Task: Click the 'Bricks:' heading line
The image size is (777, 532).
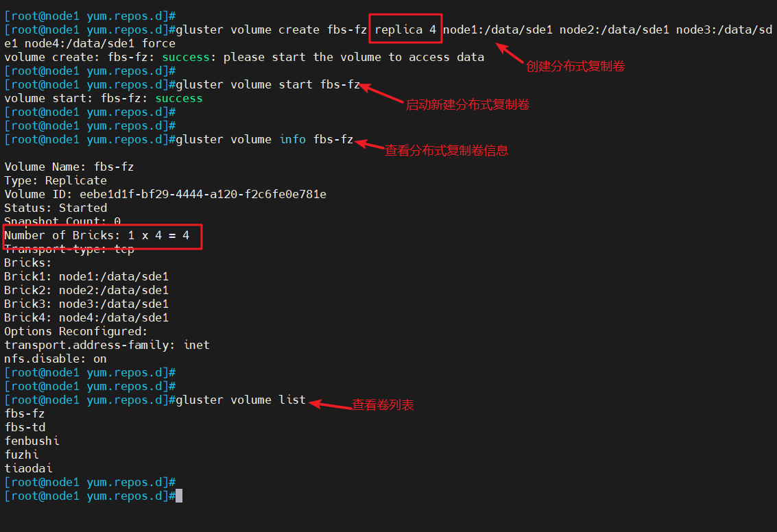Action: pyautogui.click(x=27, y=263)
